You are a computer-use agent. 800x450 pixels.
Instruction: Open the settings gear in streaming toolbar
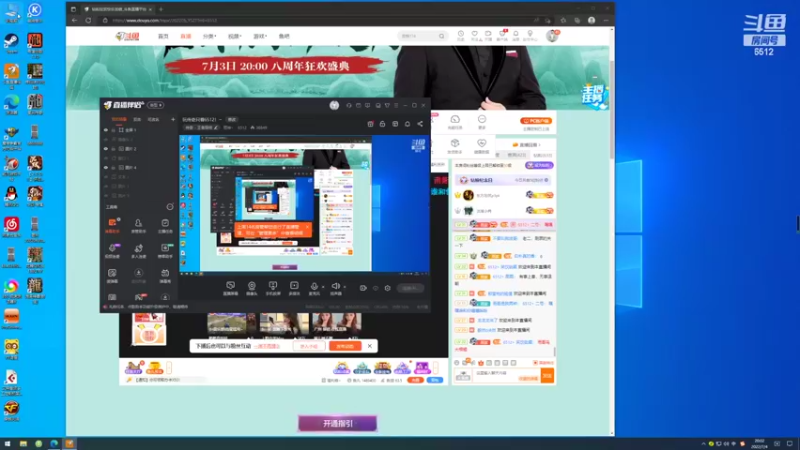point(388,288)
